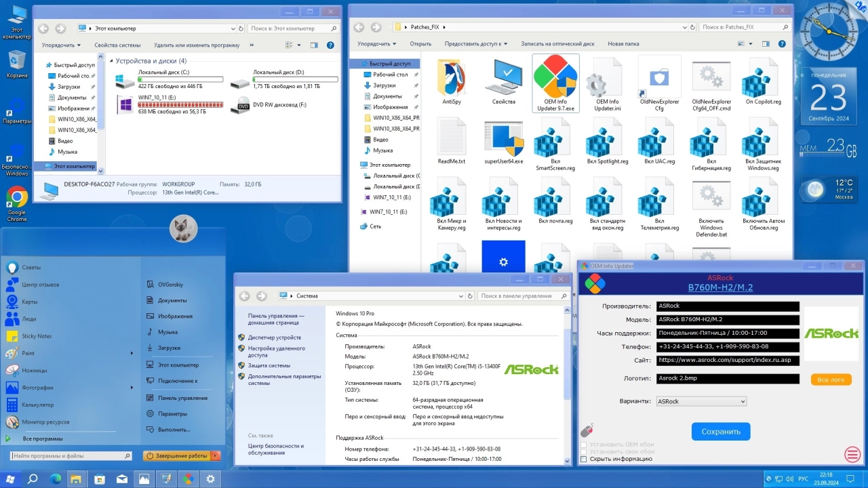Image resolution: width=868 pixels, height=488 pixels.
Task: Open Упорядочить dropdown in Этот компьютер window
Action: 61,45
